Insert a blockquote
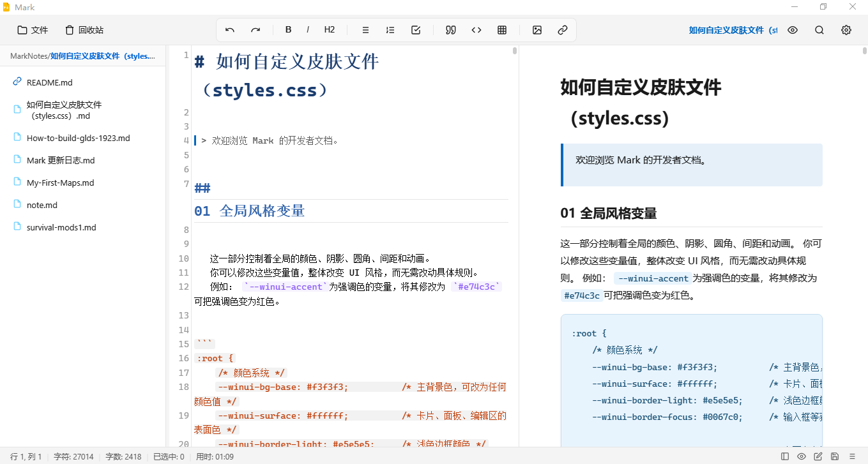This screenshot has width=868, height=464. [451, 30]
